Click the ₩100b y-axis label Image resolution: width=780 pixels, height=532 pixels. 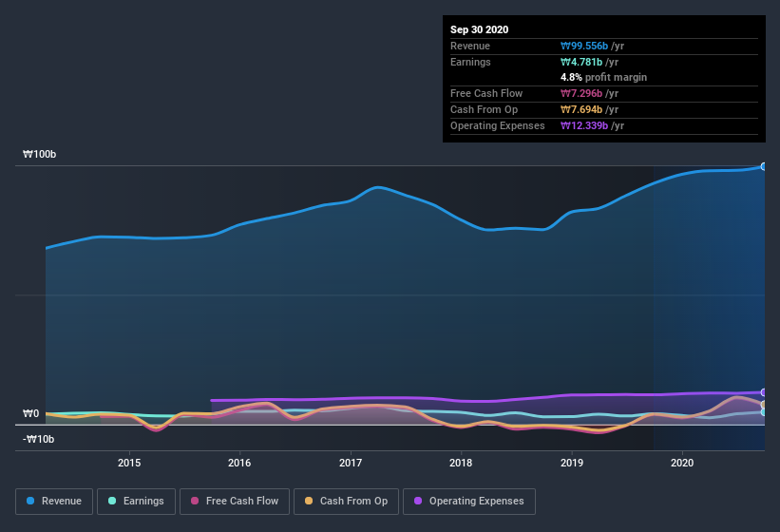tap(39, 154)
